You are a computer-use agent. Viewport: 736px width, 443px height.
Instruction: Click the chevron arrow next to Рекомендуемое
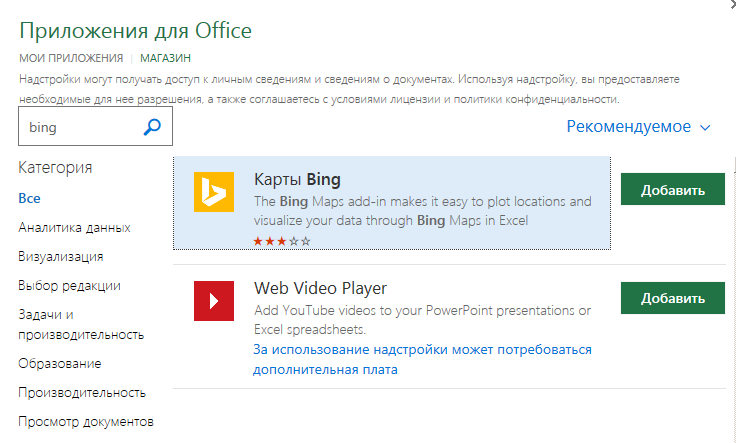coord(705,128)
